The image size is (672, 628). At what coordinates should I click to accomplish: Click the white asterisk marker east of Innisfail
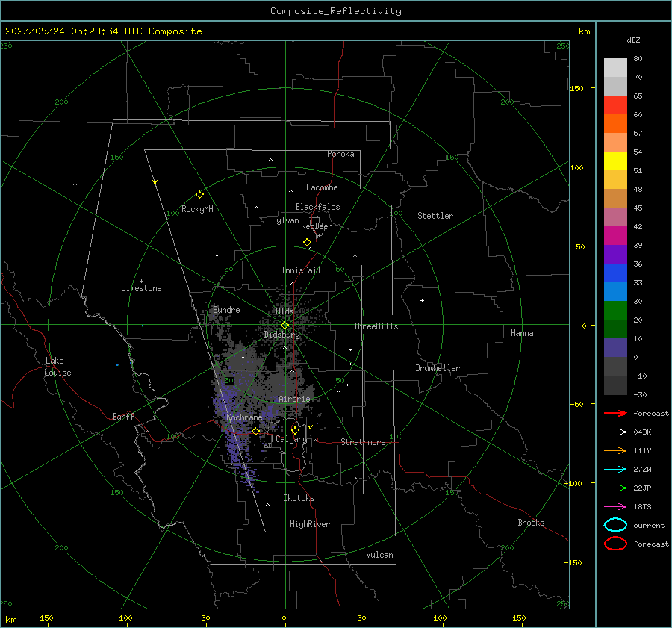click(355, 256)
